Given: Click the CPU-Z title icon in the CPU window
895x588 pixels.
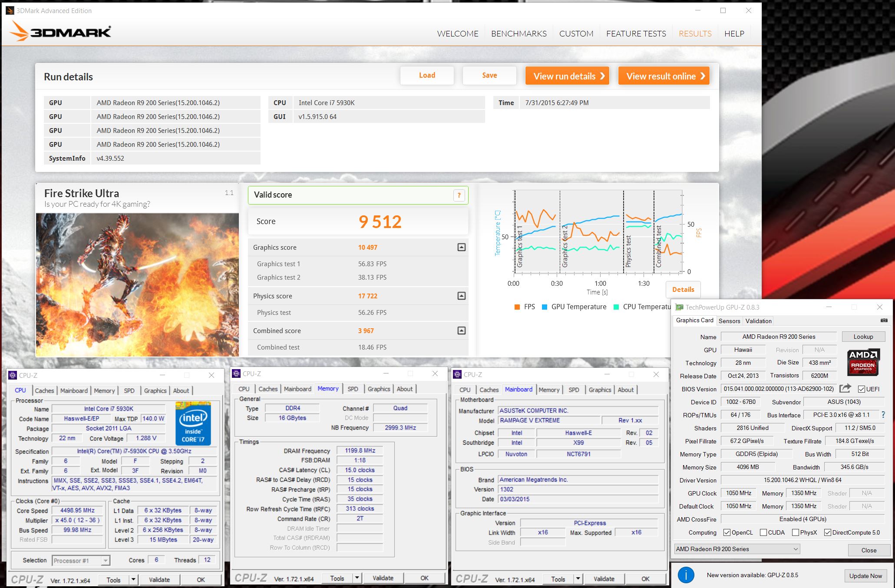Looking at the screenshot, I should 13,375.
